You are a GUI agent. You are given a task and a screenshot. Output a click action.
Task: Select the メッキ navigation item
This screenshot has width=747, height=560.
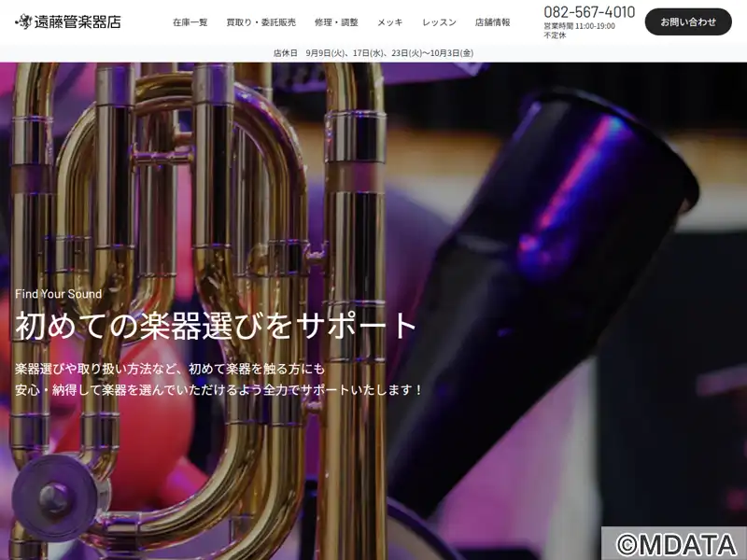point(390,22)
